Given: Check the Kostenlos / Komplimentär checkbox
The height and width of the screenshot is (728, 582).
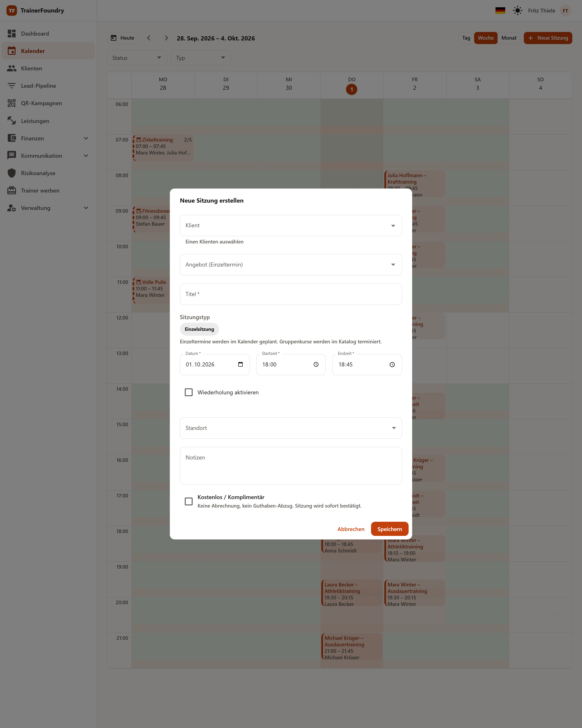Looking at the screenshot, I should pos(189,502).
